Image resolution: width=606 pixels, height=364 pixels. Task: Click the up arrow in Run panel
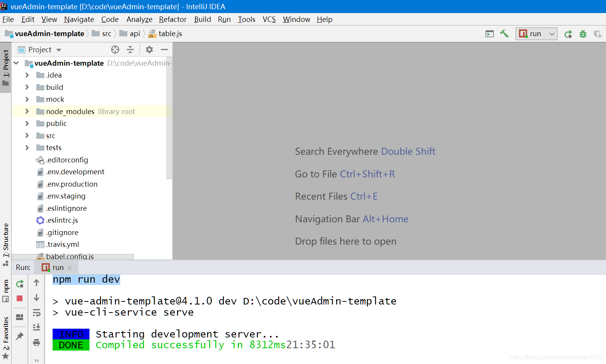(36, 283)
